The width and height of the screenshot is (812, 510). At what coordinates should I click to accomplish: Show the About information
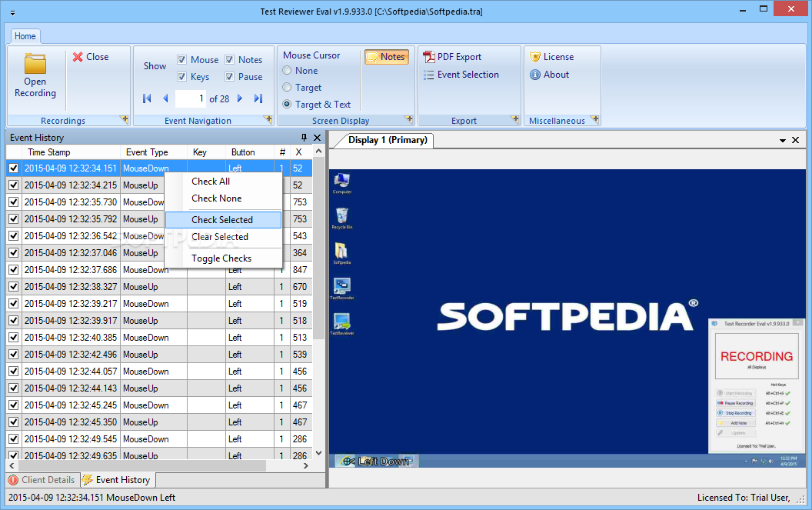(x=550, y=75)
